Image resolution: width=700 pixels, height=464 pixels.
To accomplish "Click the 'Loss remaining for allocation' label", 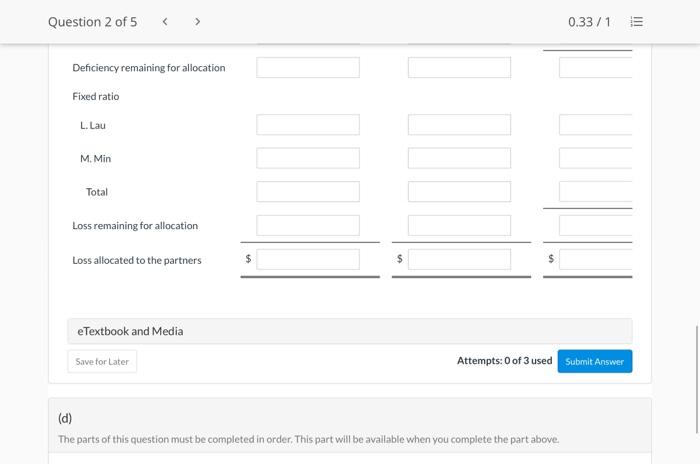I will click(135, 226).
